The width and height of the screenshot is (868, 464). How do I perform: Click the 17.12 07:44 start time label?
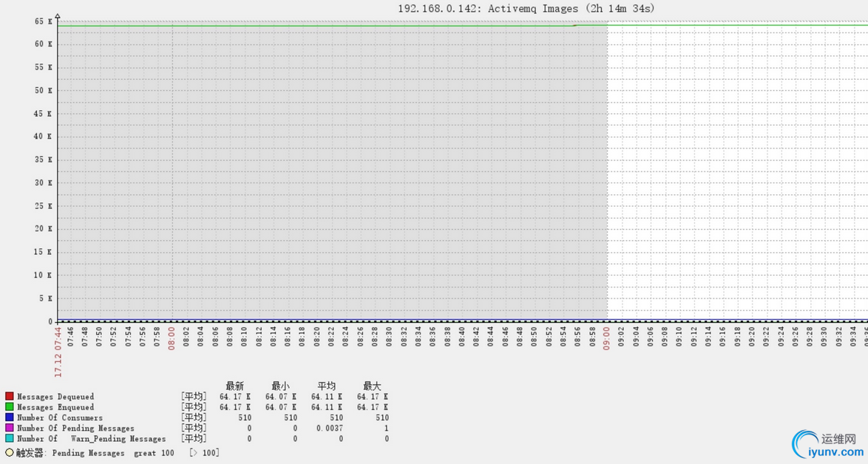click(x=58, y=352)
